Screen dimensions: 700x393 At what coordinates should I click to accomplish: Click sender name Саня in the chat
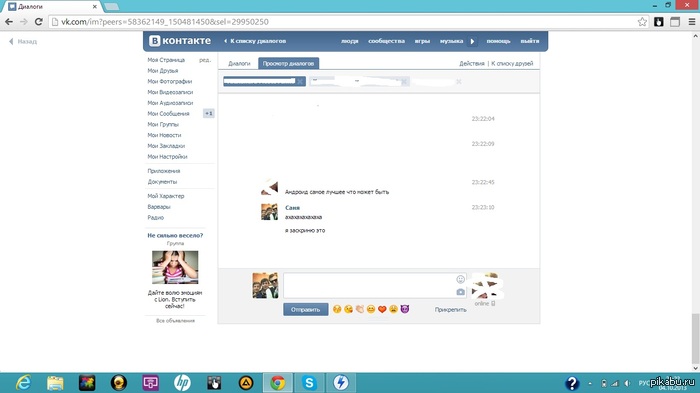[292, 208]
